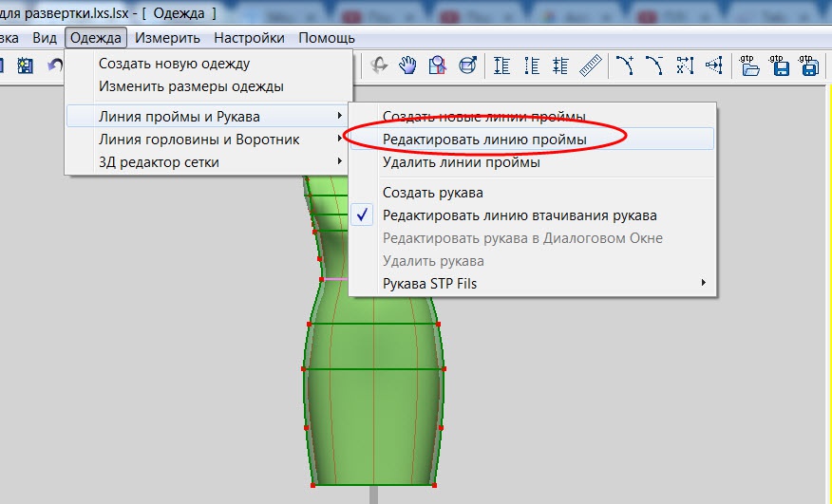The image size is (832, 504).
Task: Click the red control point on waist line
Action: point(322,279)
